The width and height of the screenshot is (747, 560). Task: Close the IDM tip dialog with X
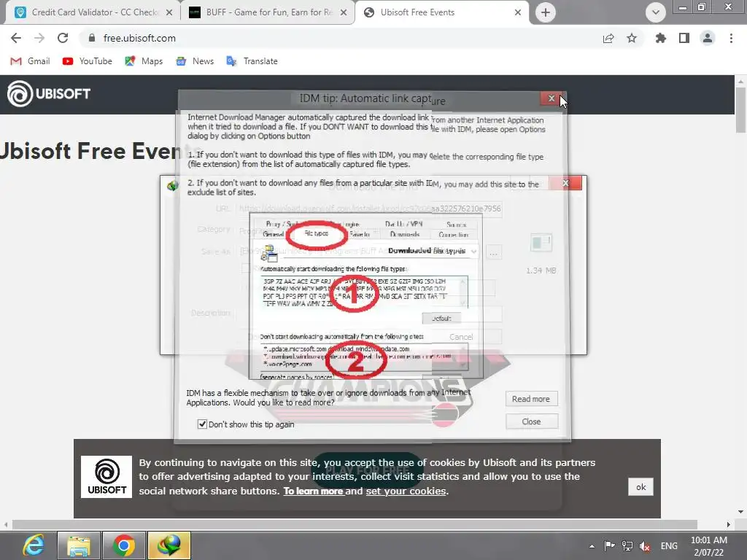551,98
